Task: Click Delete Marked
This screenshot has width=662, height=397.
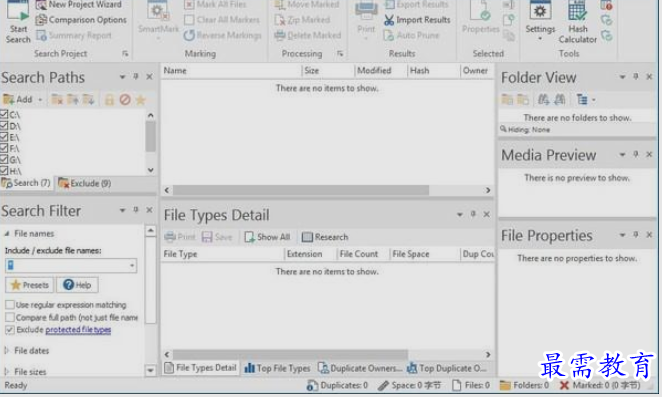Action: 307,35
